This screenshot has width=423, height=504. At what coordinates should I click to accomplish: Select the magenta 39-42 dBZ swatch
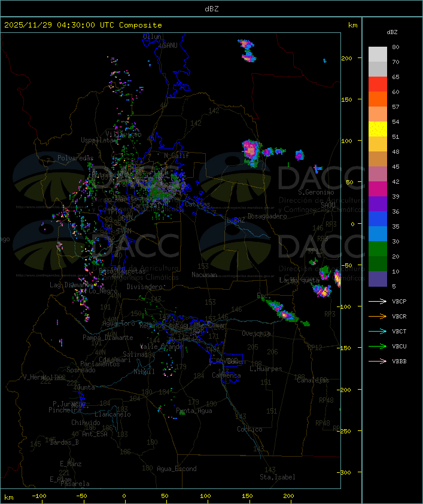378,189
